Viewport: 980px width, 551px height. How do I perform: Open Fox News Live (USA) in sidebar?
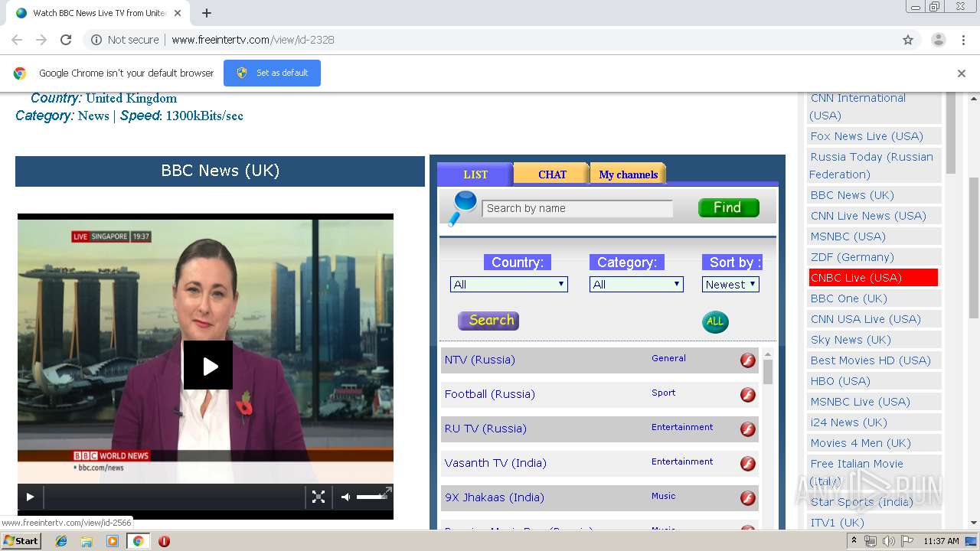(867, 136)
